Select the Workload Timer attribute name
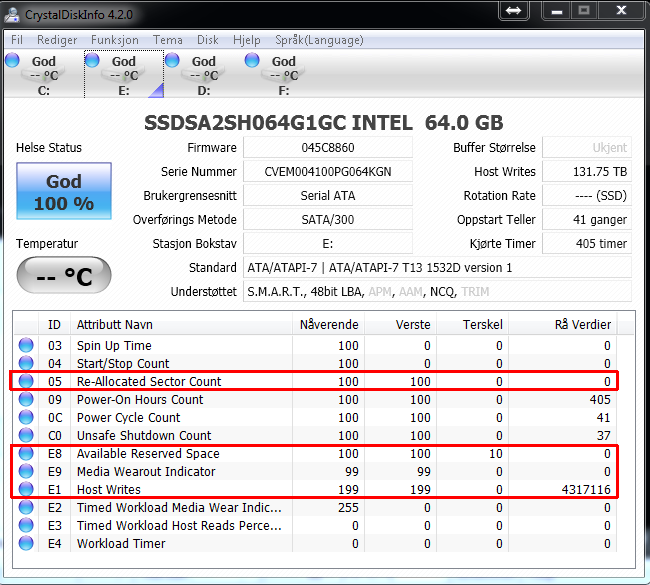650x585 pixels. point(121,544)
